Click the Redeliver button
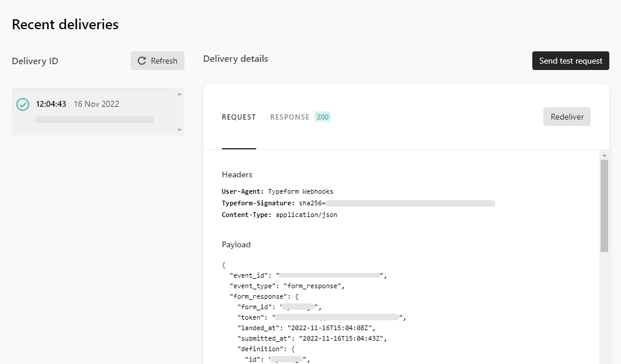The image size is (621, 364). [566, 117]
